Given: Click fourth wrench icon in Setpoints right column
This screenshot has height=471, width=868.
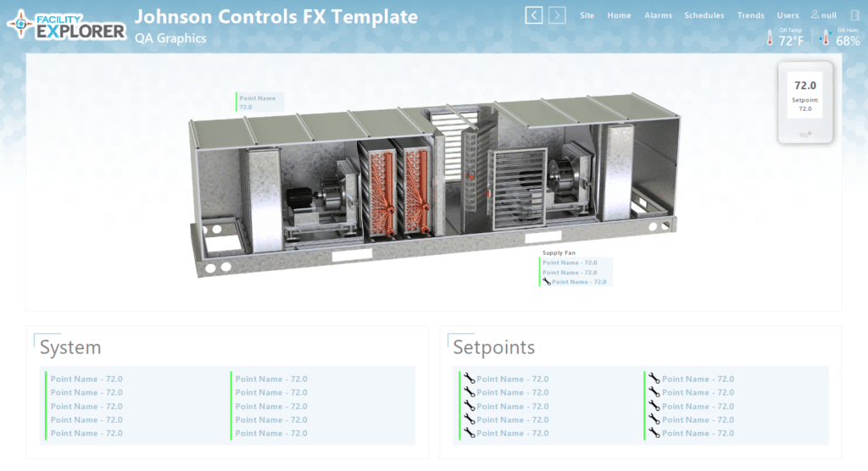Looking at the screenshot, I should 654,419.
